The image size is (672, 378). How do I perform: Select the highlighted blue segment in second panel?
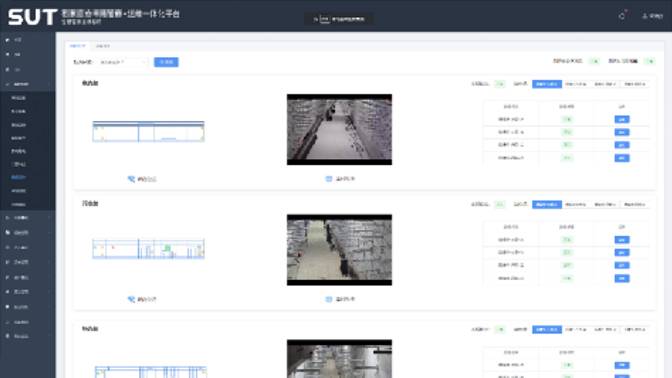547,204
